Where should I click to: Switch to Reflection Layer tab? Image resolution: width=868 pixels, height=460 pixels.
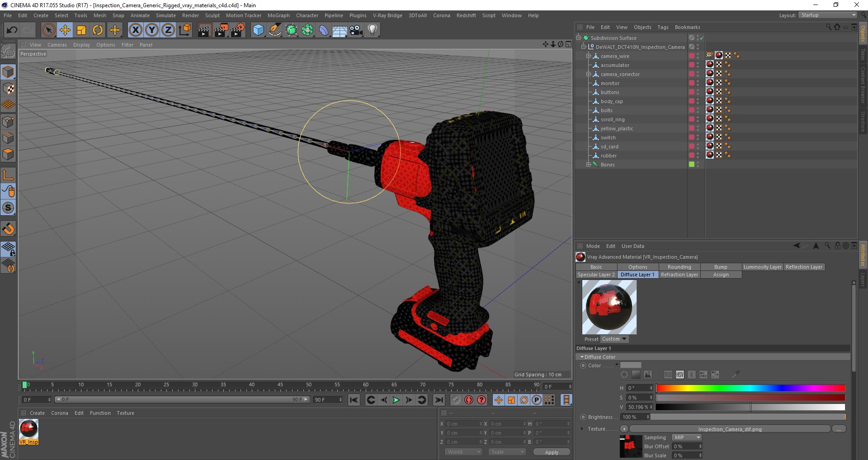(x=804, y=267)
